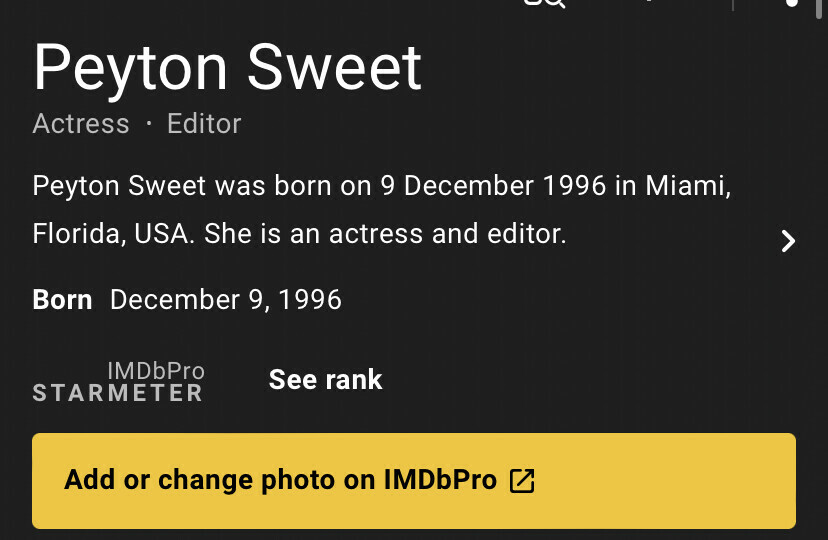Click the December 9, 1996 birth date
This screenshot has height=540, width=828.
(x=226, y=299)
